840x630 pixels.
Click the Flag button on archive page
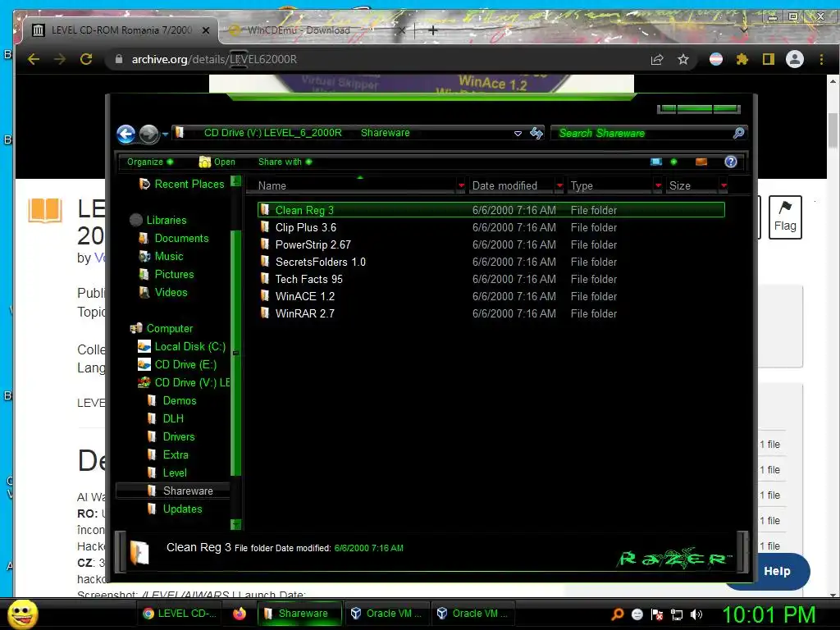(785, 217)
